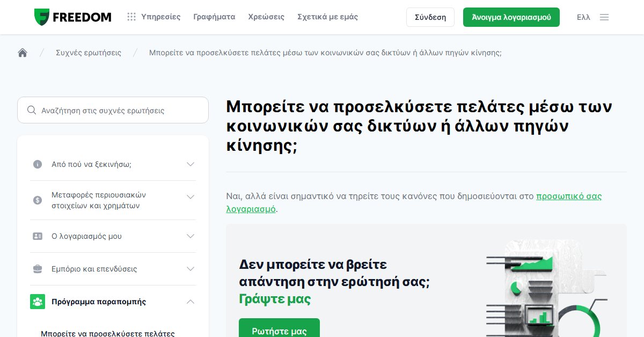The width and height of the screenshot is (644, 337).
Task: Click the briefcase icon for Εμπόριο και επενδύσεις
Action: pyautogui.click(x=38, y=269)
